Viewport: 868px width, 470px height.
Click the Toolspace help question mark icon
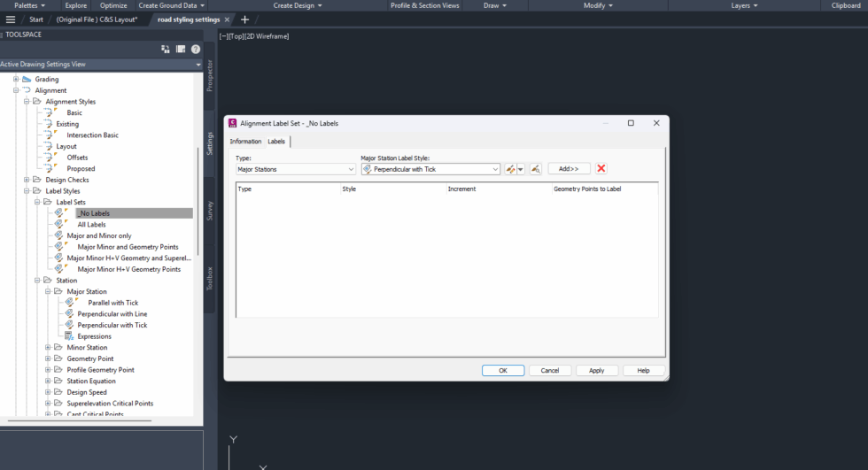196,50
